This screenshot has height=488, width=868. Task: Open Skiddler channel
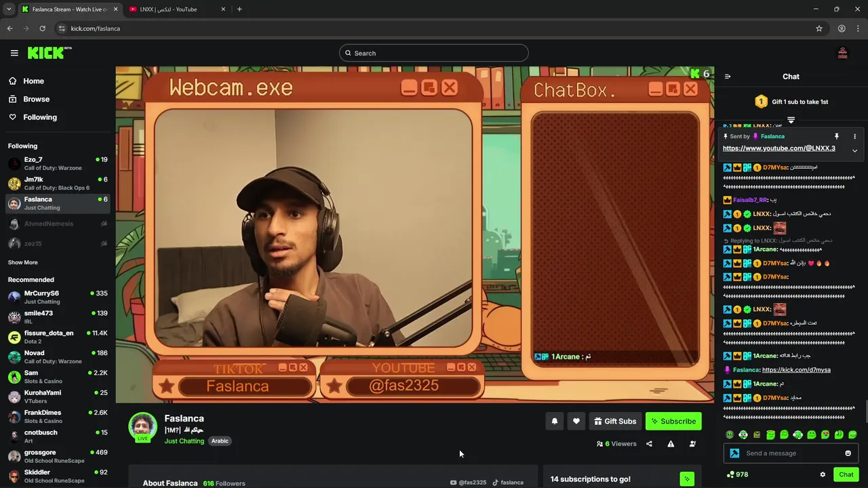click(x=58, y=476)
